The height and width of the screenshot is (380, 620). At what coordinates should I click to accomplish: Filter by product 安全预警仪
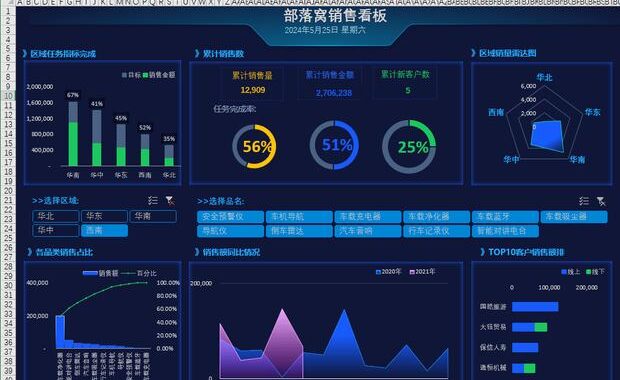tap(231, 217)
